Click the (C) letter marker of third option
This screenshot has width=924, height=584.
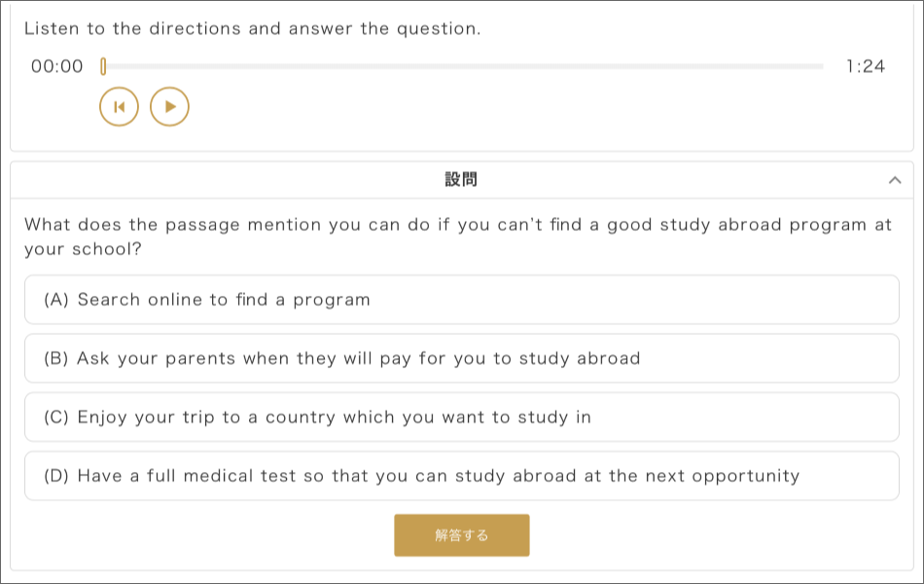click(56, 417)
